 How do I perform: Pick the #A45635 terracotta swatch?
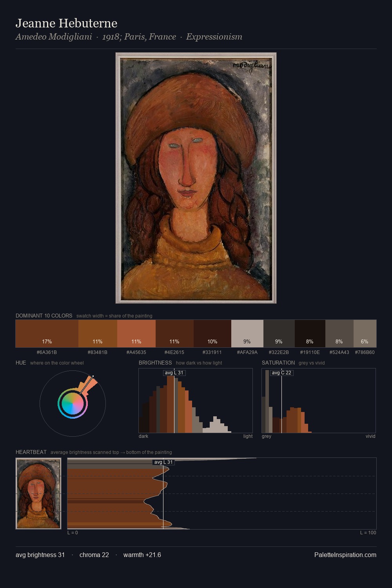pyautogui.click(x=136, y=334)
